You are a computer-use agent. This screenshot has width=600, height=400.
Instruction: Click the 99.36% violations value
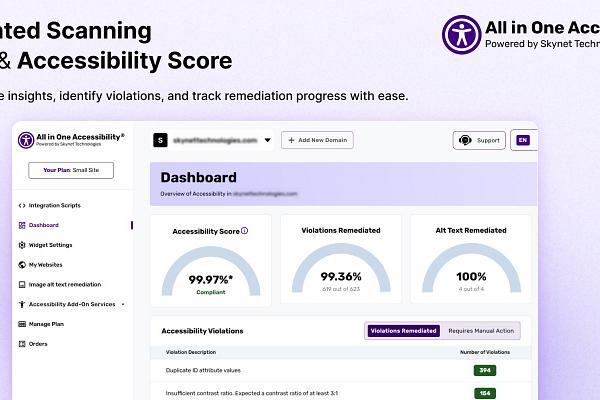pos(341,276)
